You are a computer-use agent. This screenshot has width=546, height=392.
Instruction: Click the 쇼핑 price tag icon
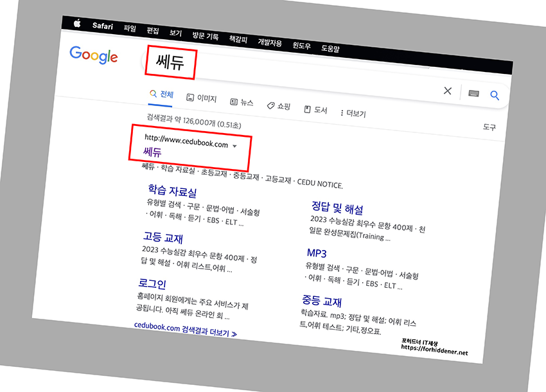click(x=271, y=104)
